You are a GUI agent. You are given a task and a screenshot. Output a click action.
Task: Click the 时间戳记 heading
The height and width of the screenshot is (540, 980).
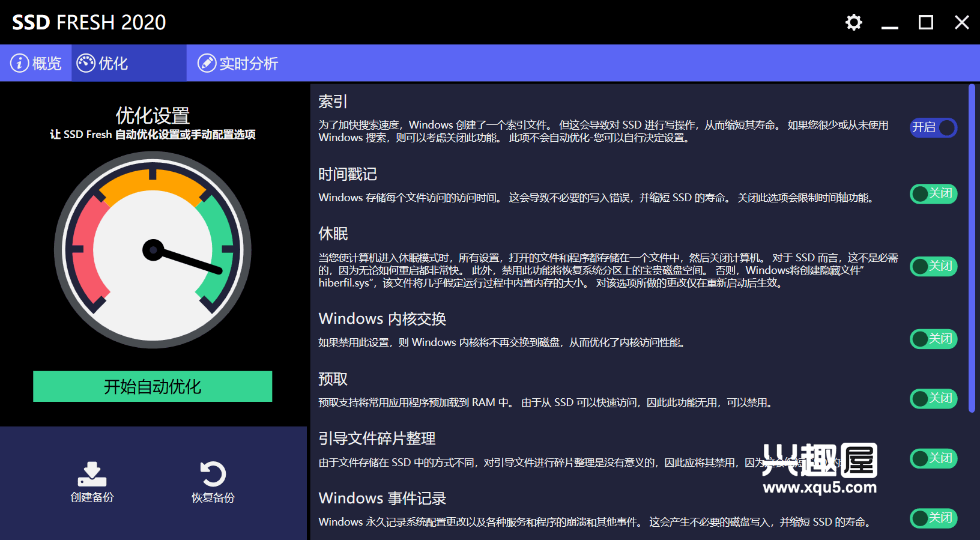click(348, 174)
